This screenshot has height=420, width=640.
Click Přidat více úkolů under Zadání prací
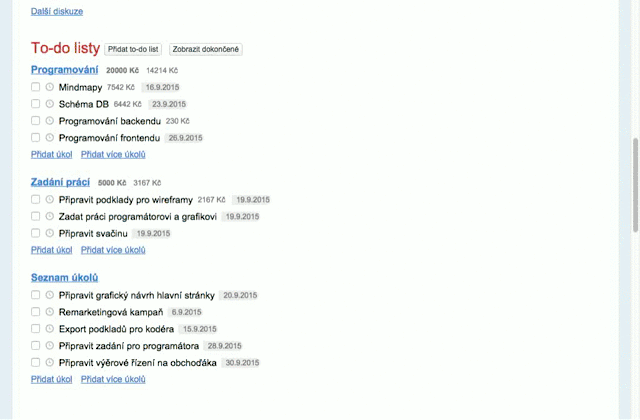[x=113, y=250]
